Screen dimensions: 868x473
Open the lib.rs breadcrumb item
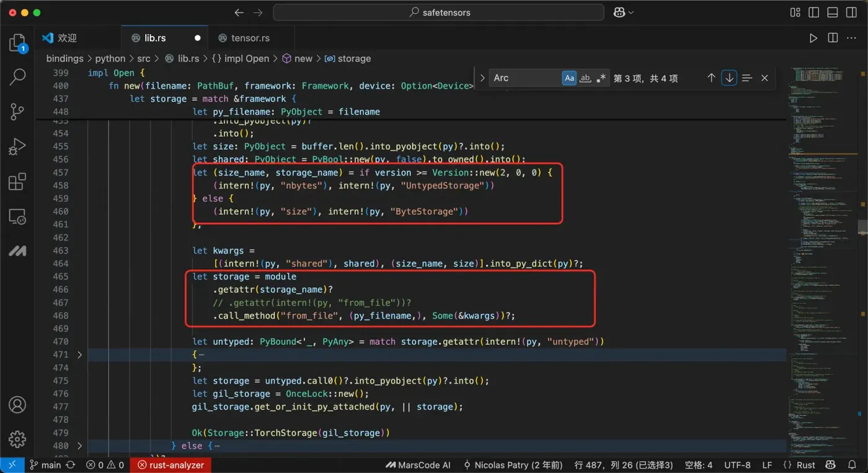pos(182,58)
